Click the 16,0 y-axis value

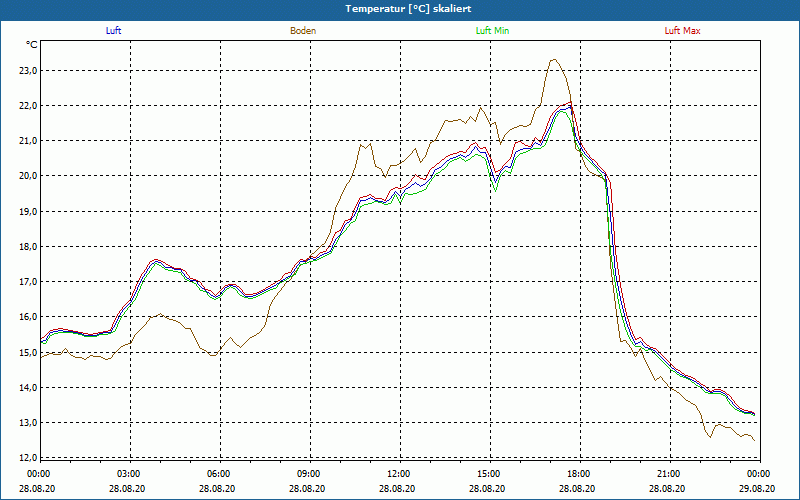pyautogui.click(x=28, y=317)
